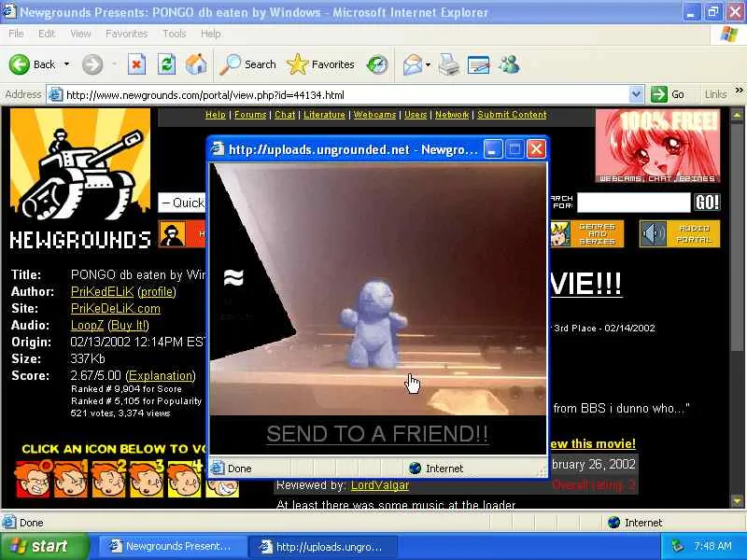Open the Edit menu
This screenshot has height=560, width=747.
pos(47,34)
